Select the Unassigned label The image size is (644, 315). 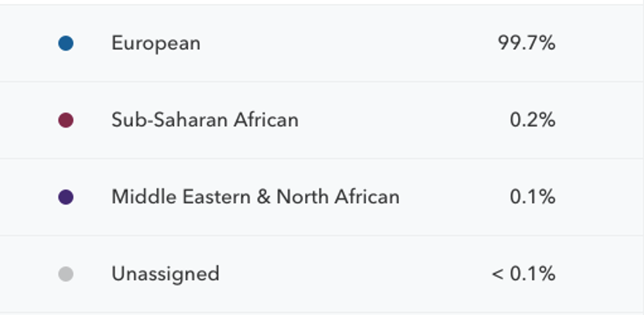(x=165, y=274)
